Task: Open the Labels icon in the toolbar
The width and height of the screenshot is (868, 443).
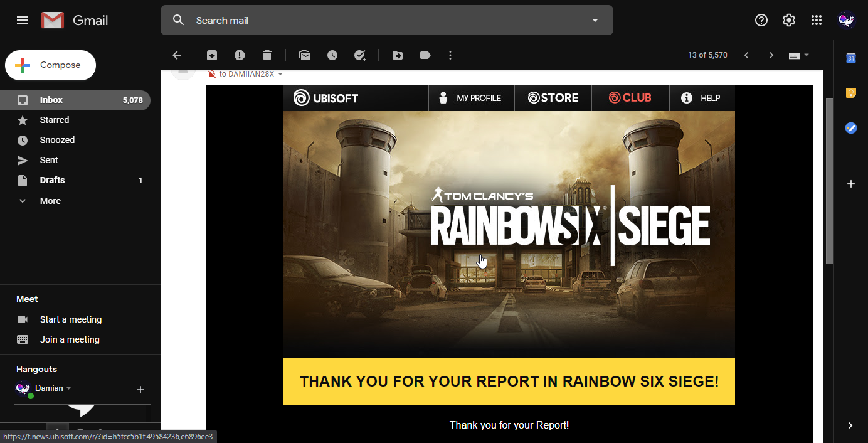Action: tap(425, 55)
